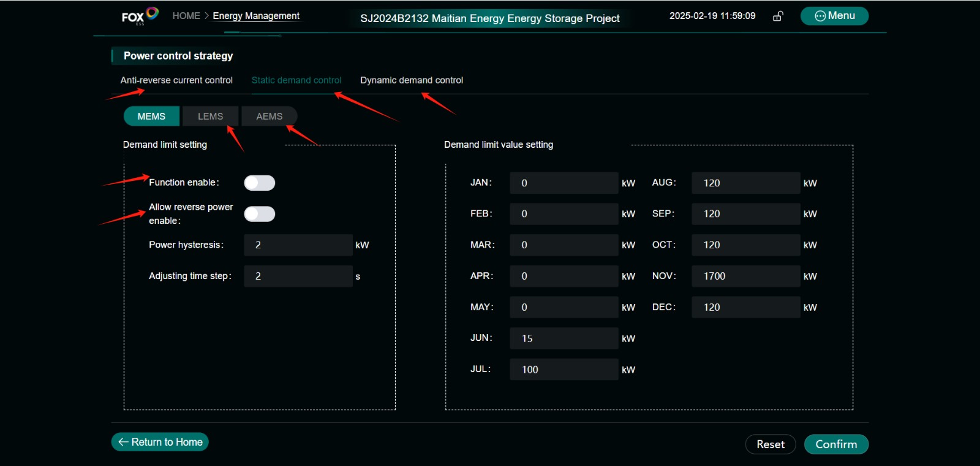Toggle the Function enable switch

[260, 183]
